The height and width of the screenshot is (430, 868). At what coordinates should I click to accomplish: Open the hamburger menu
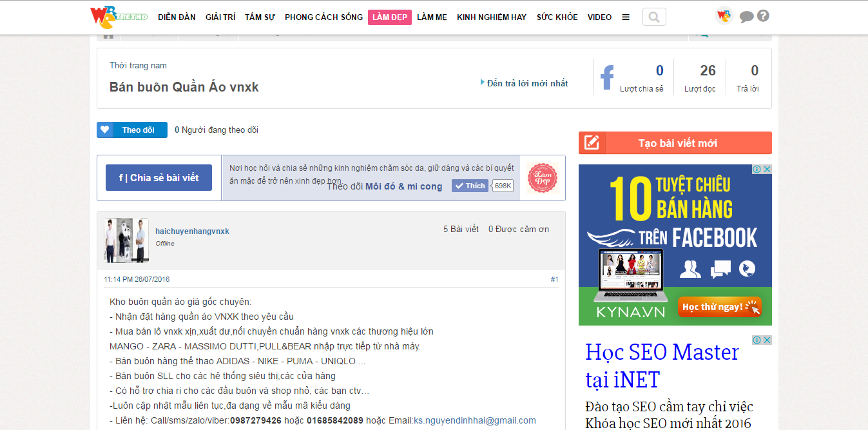(x=626, y=17)
